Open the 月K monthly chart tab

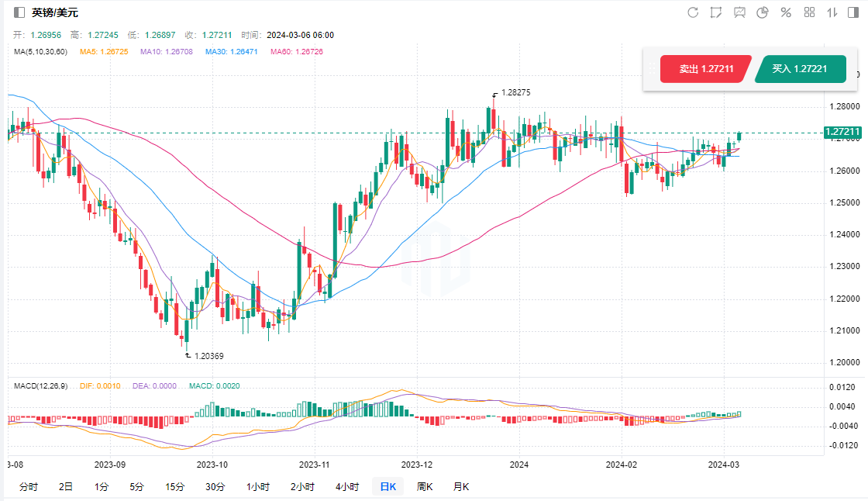[461, 487]
